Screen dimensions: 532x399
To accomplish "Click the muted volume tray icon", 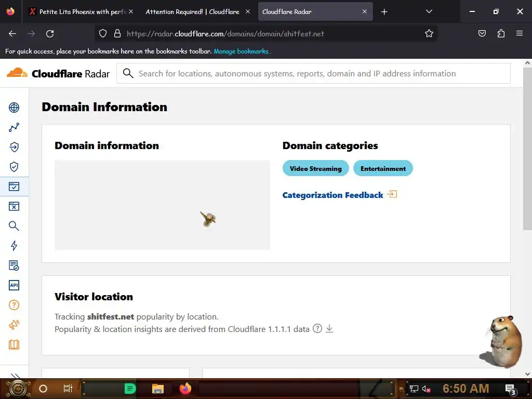I will click(426, 389).
